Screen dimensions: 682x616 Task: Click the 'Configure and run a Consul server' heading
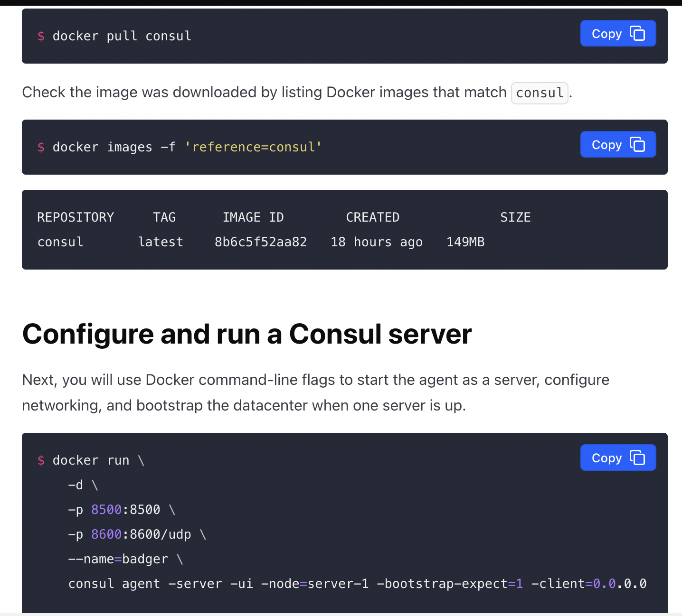(x=247, y=334)
